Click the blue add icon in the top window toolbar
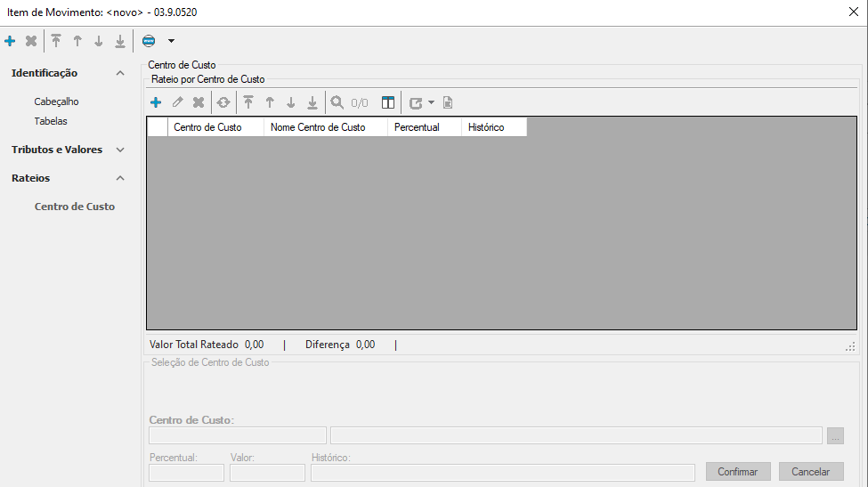The width and height of the screenshot is (868, 487). pos(10,41)
